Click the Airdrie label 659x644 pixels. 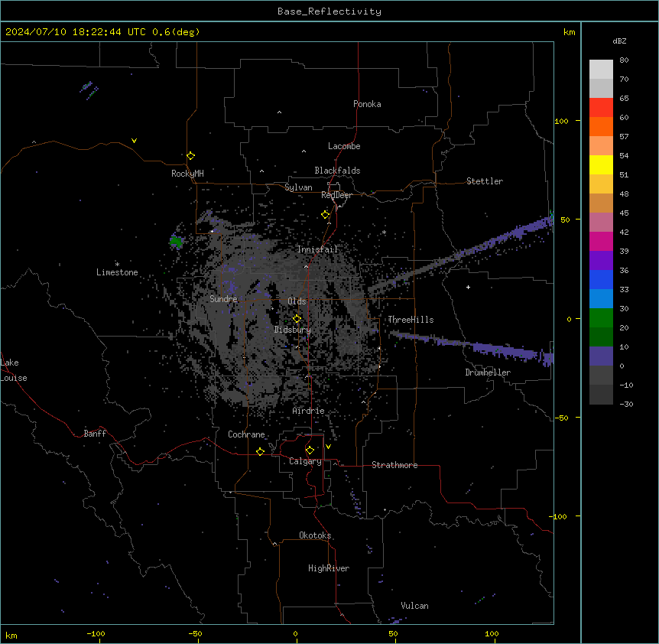point(309,411)
